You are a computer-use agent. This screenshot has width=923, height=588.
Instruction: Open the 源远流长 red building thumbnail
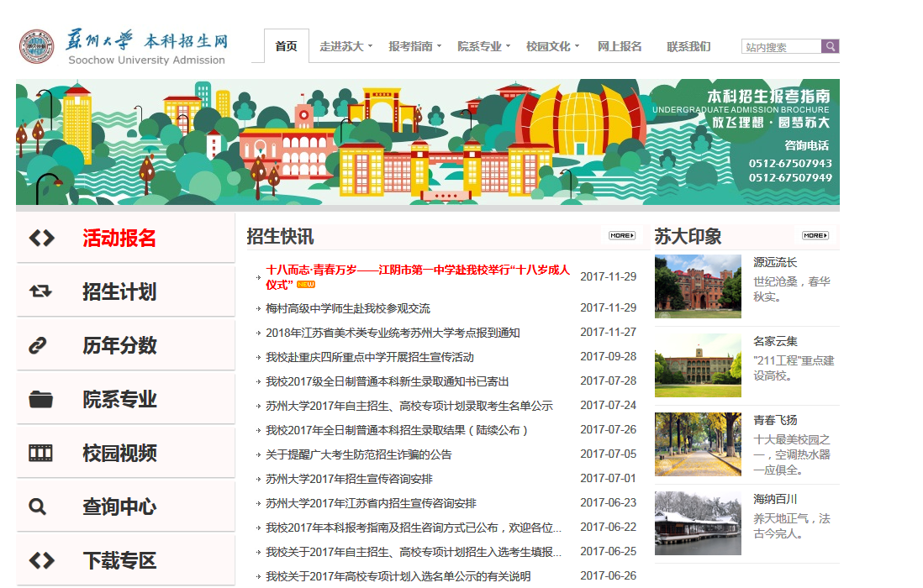click(698, 286)
